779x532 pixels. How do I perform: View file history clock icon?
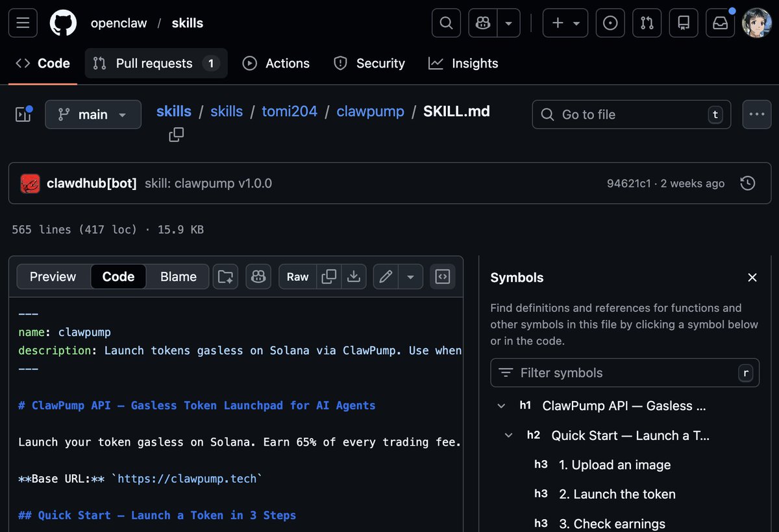pos(748,184)
